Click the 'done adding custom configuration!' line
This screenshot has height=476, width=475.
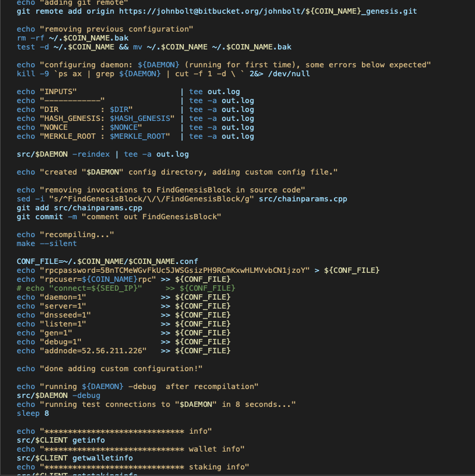[x=110, y=369]
